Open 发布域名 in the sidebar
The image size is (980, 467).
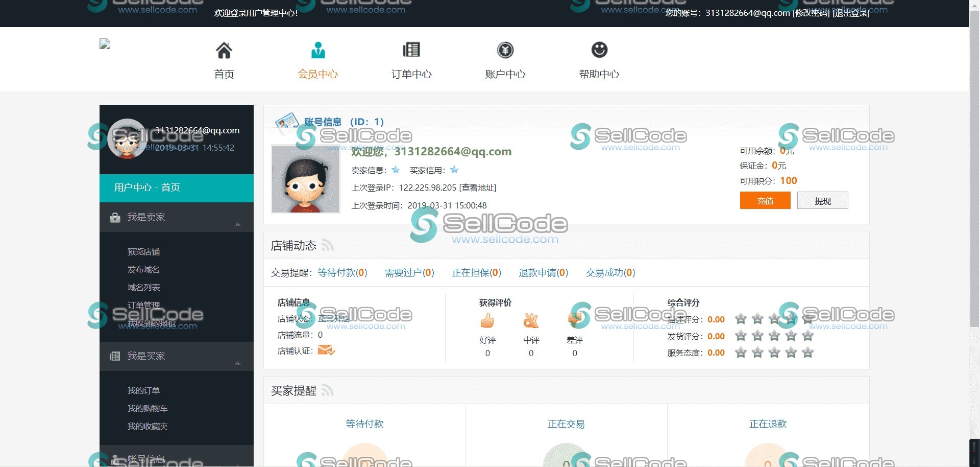(143, 270)
